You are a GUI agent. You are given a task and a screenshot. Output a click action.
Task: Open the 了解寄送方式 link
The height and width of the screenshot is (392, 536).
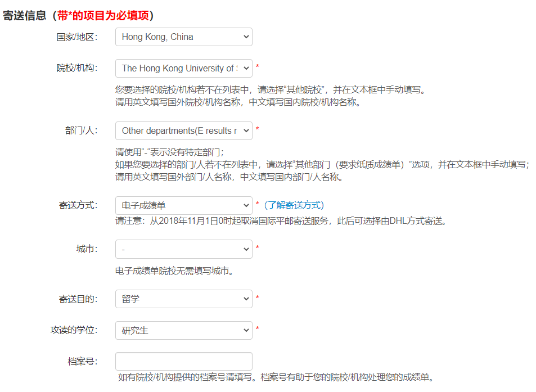(294, 205)
